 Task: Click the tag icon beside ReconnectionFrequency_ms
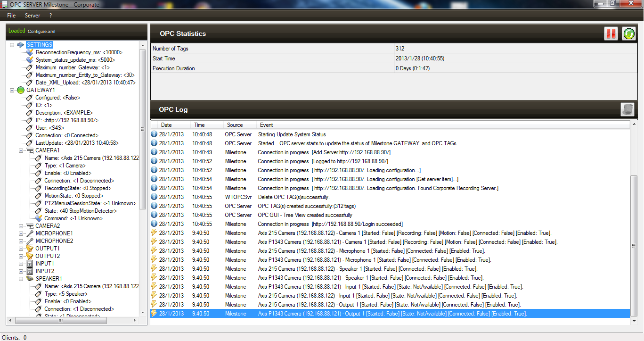tap(30, 52)
